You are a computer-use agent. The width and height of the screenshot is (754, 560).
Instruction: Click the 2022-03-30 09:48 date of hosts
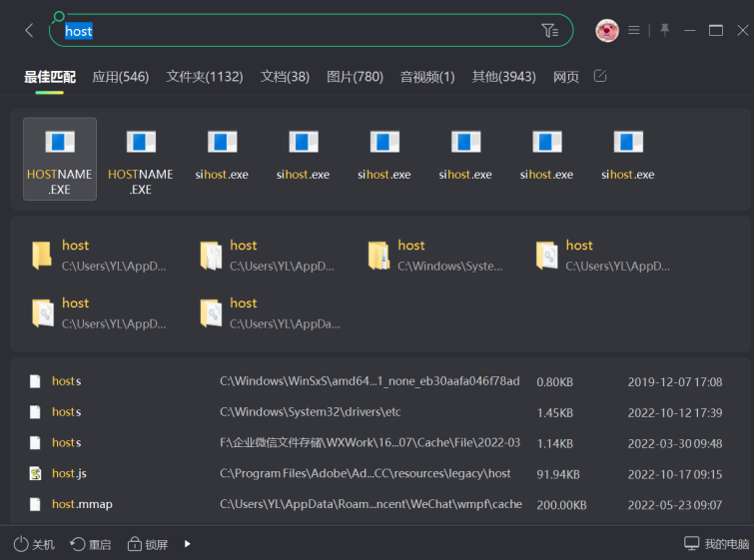coord(675,443)
